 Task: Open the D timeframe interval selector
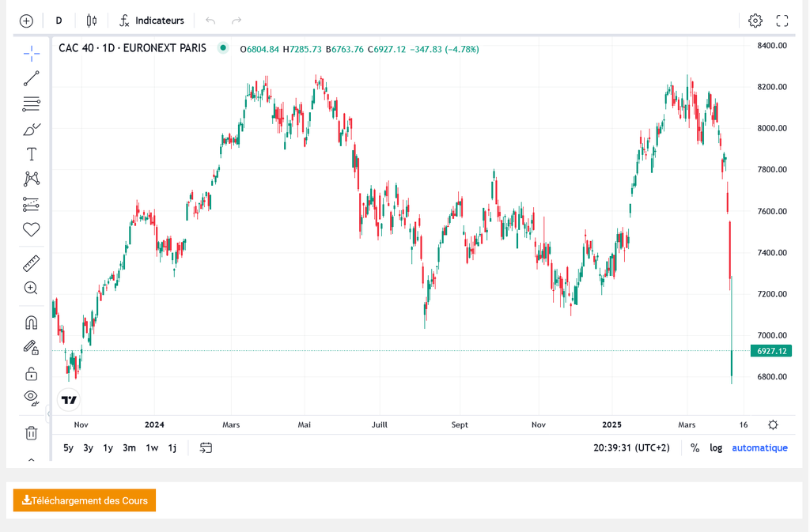tap(59, 21)
